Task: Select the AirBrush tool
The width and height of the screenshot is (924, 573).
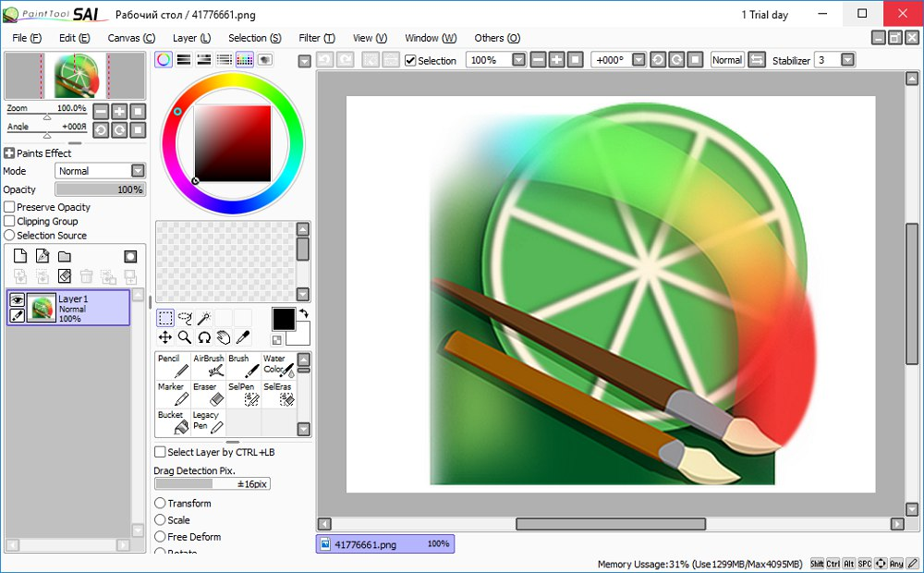Action: 208,365
